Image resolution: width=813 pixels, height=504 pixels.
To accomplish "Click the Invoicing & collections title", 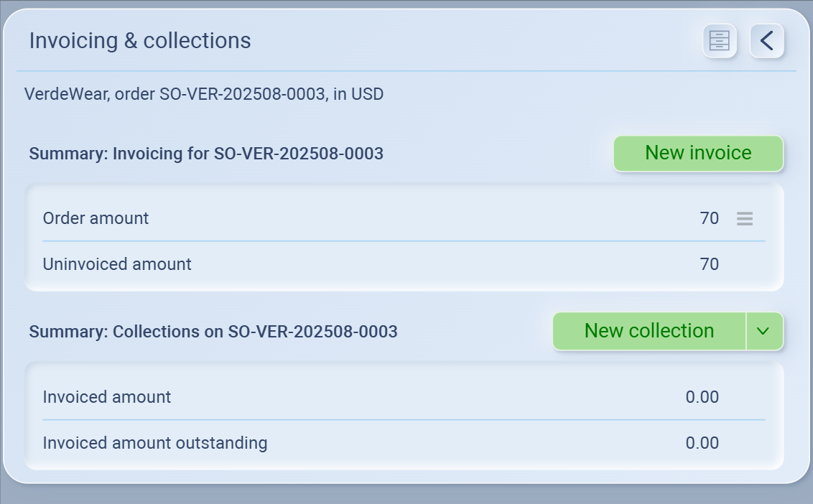I will click(140, 41).
